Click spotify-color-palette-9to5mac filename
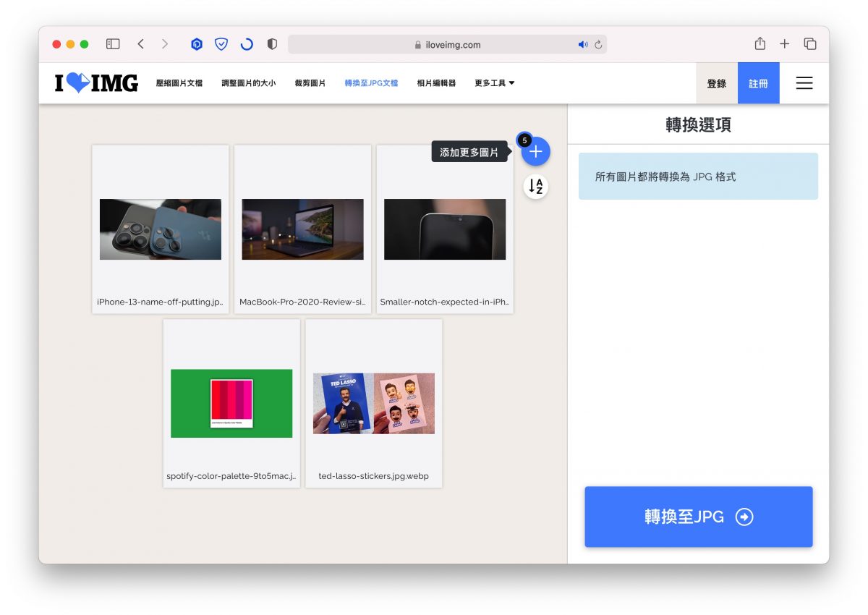The image size is (868, 615). [x=231, y=476]
